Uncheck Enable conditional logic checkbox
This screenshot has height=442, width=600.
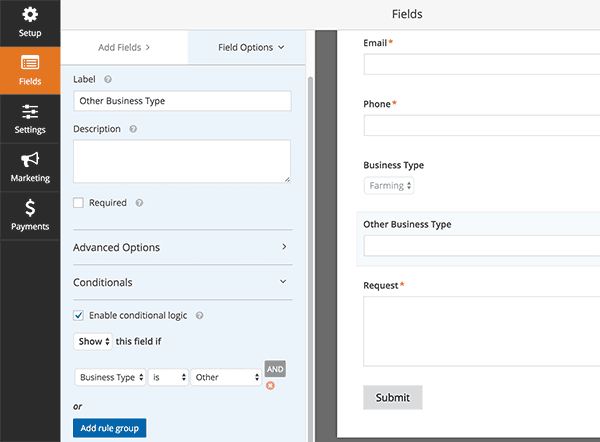[78, 315]
